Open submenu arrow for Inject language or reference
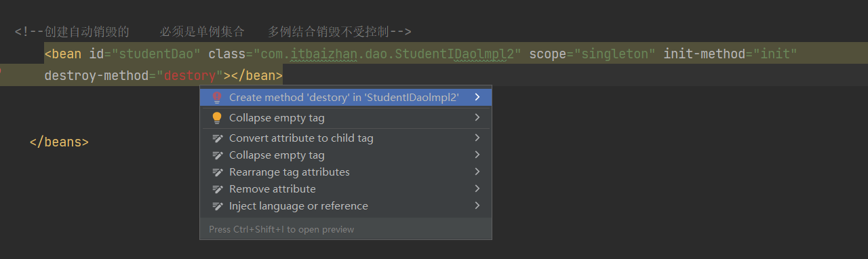The height and width of the screenshot is (259, 868). click(477, 205)
